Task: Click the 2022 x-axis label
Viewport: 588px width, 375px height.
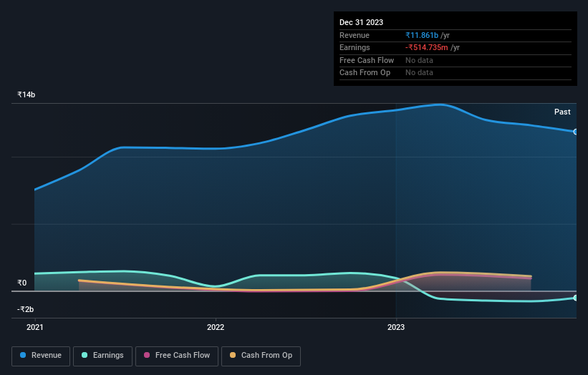Action: click(216, 328)
